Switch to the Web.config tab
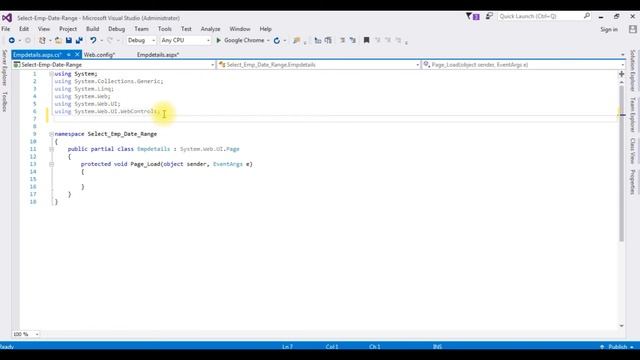The height and width of the screenshot is (360, 640). click(x=100, y=55)
